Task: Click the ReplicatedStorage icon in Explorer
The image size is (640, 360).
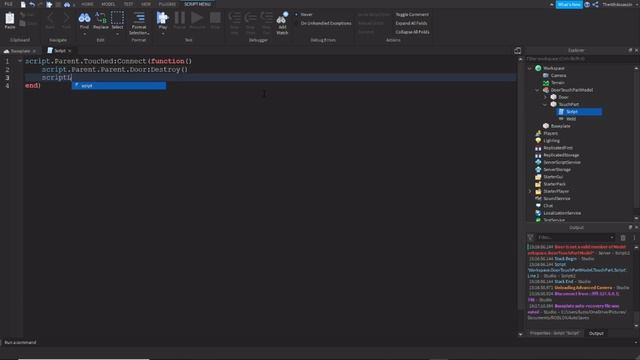Action: pyautogui.click(x=538, y=155)
